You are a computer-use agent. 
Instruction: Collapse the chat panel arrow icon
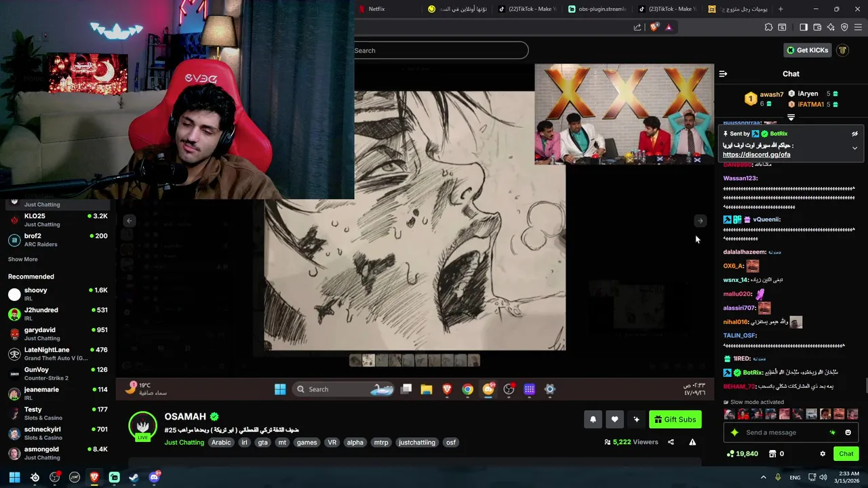pos(723,74)
